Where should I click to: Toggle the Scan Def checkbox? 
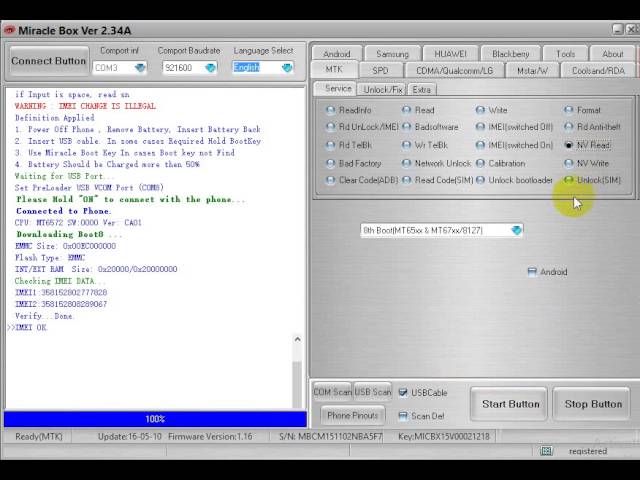(421, 416)
